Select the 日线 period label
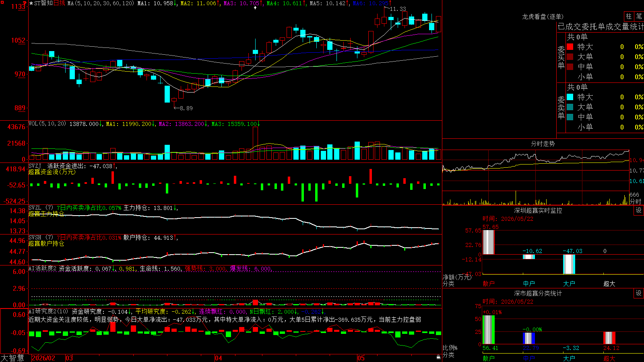This screenshot has height=362, width=644. tap(59, 3)
